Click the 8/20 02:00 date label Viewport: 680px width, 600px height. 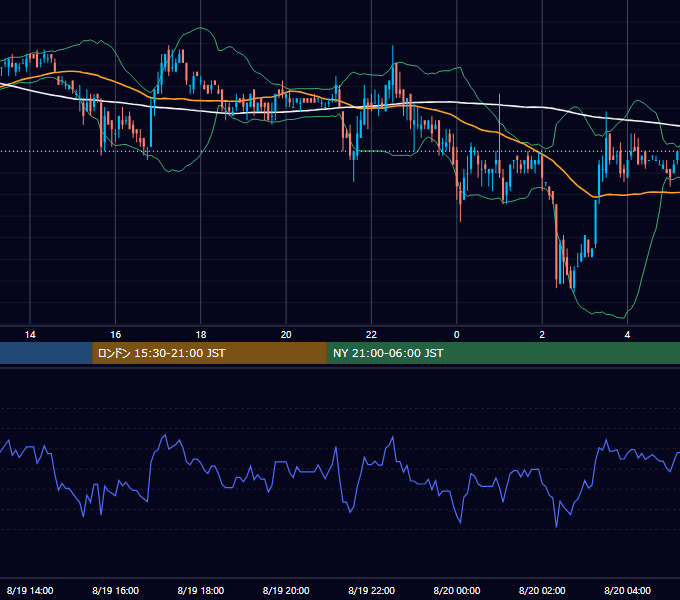542,590
